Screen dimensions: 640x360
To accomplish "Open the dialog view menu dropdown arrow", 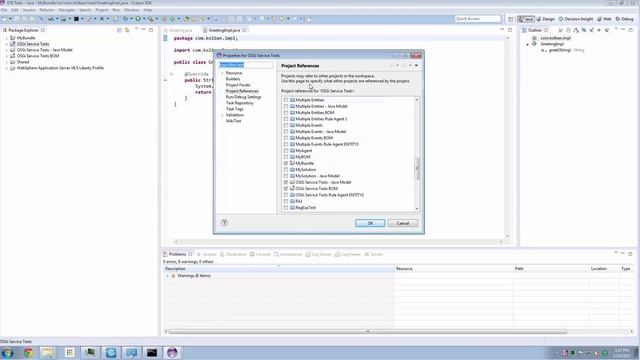I will click(416, 66).
